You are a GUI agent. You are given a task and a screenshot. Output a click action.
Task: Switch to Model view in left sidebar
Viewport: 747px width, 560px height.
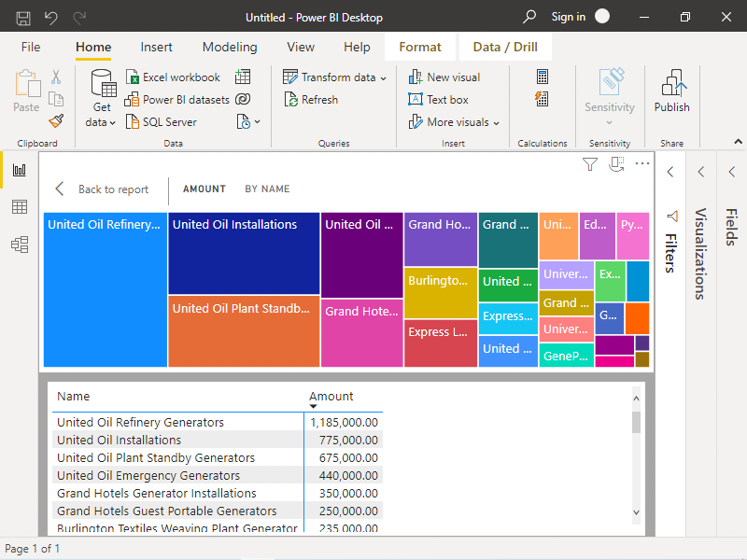[x=20, y=245]
